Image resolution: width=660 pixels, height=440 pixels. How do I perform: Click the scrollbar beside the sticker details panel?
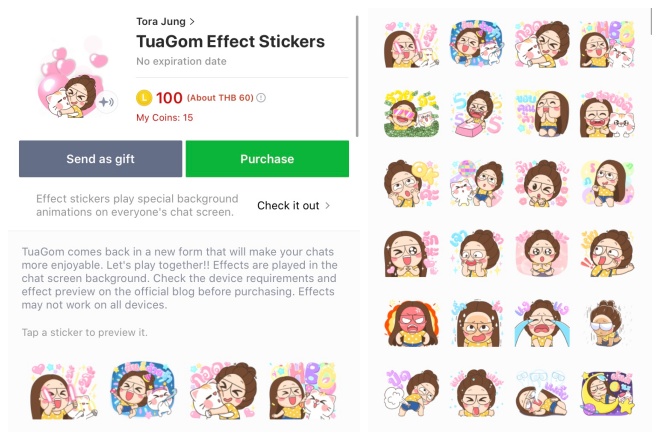[x=357, y=76]
